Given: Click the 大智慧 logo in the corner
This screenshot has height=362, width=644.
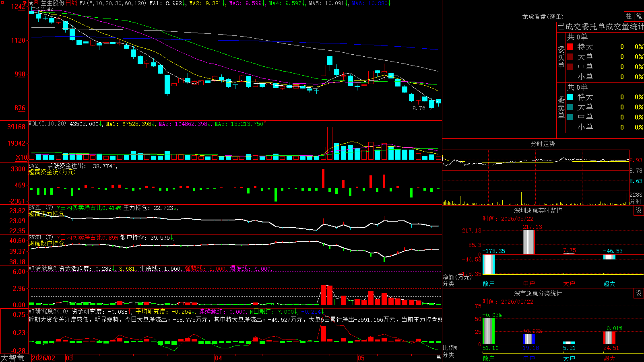Looking at the screenshot, I should [12, 358].
